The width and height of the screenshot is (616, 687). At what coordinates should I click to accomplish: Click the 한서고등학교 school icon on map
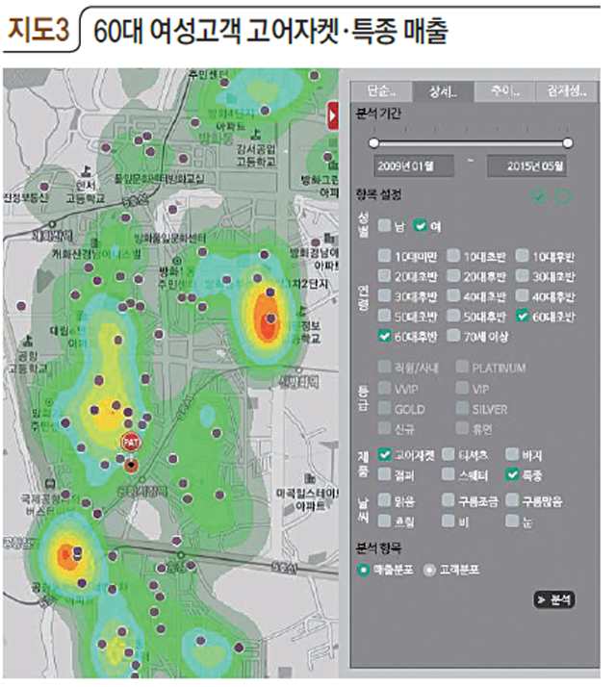(x=87, y=170)
